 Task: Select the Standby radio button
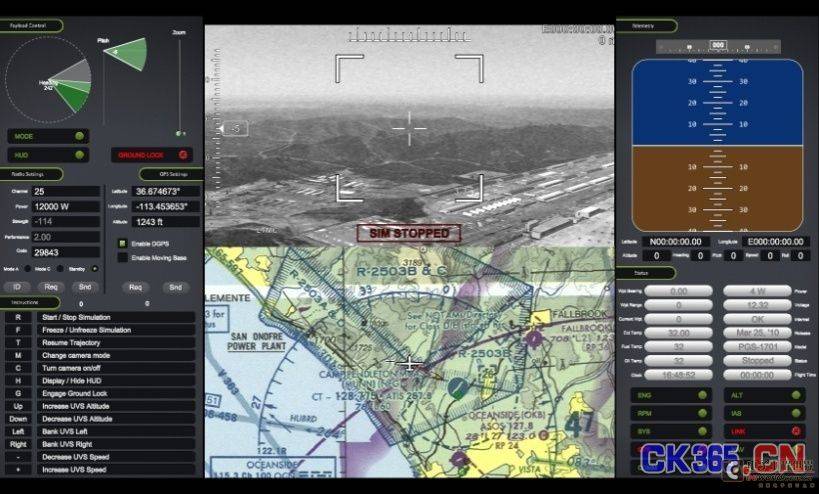(95, 269)
